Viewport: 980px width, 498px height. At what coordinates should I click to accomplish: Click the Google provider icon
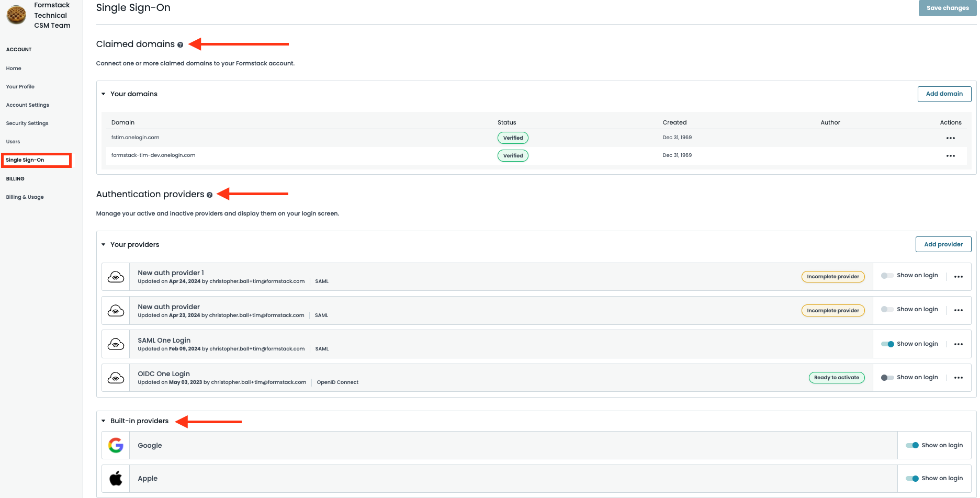115,445
